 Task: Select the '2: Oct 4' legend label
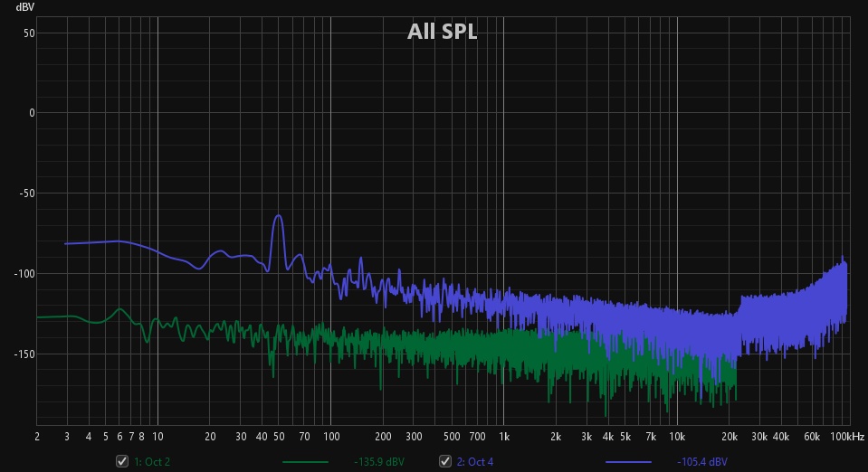475,461
